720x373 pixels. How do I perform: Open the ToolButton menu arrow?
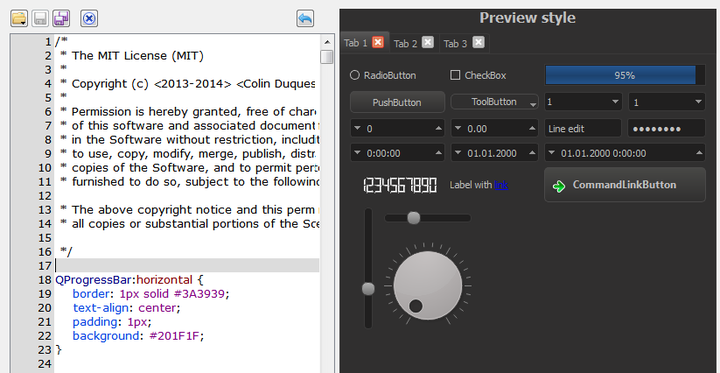[x=533, y=105]
